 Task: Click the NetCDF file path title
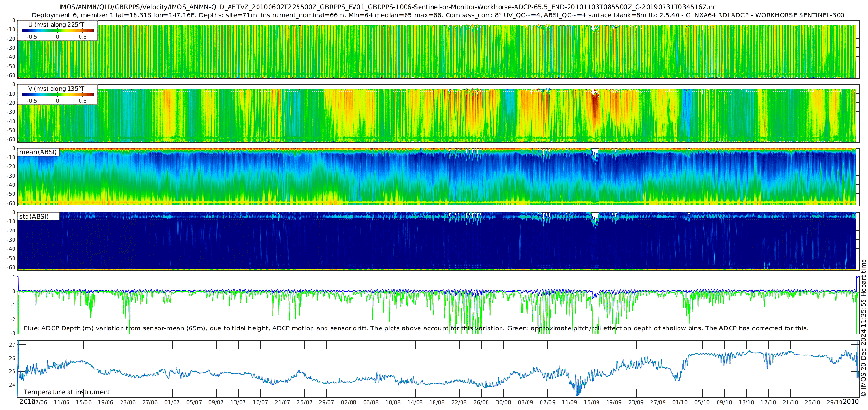point(387,7)
